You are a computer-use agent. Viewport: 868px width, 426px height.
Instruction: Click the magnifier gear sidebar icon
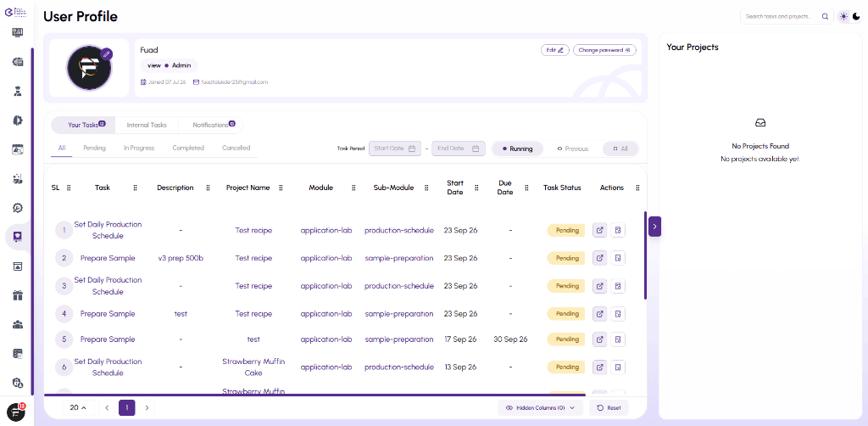coord(17,208)
